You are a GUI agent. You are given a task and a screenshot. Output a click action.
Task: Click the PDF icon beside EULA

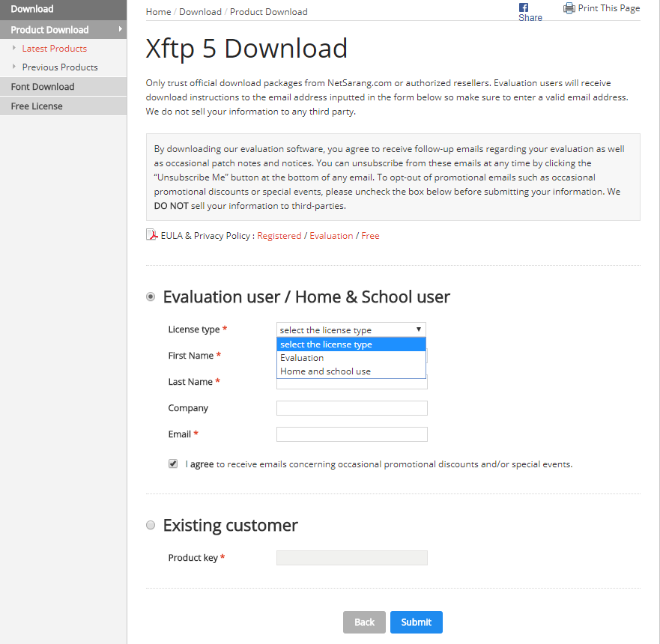151,234
